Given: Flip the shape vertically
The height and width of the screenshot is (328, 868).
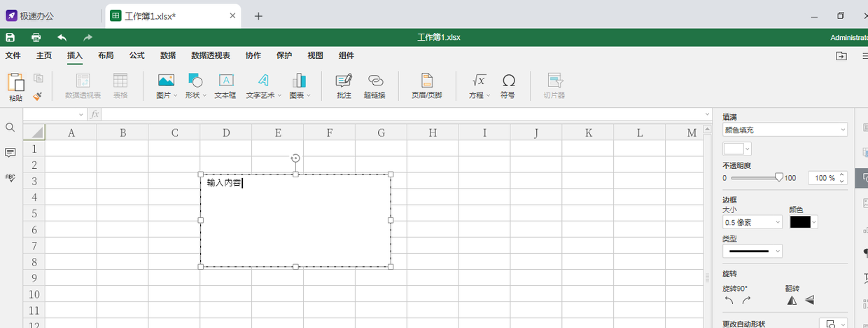Looking at the screenshot, I should pyautogui.click(x=809, y=300).
